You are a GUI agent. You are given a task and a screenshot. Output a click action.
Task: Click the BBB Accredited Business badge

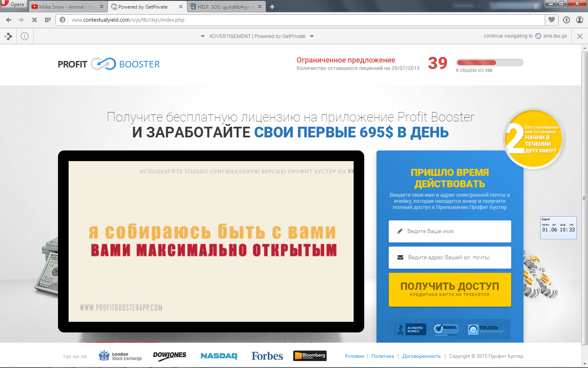pos(410,329)
